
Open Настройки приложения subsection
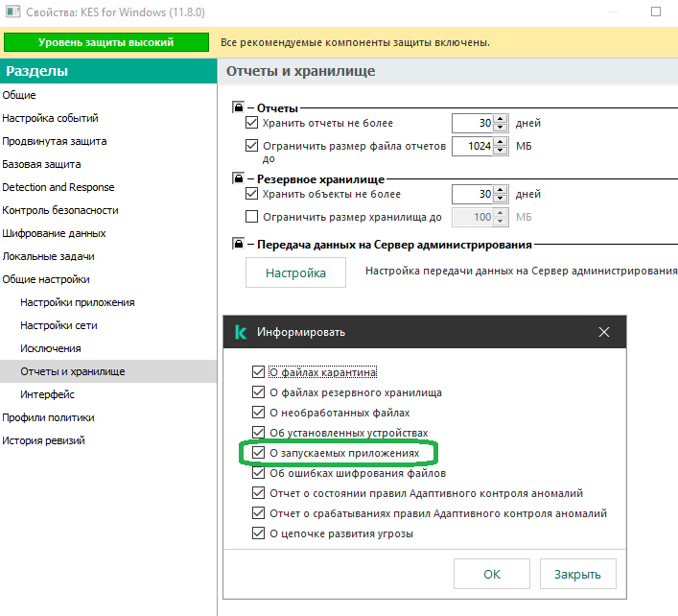click(x=108, y=302)
